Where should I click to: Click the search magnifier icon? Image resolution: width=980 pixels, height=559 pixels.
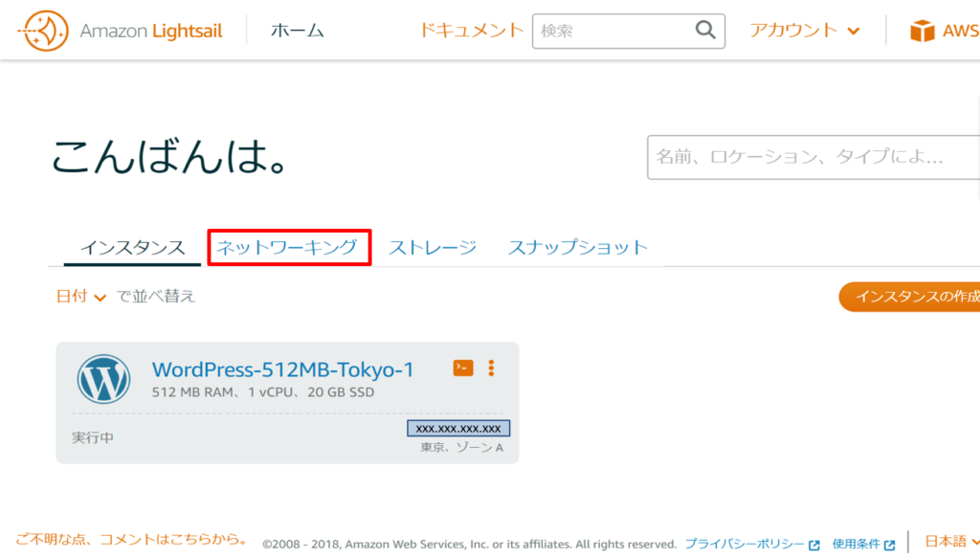tap(705, 31)
